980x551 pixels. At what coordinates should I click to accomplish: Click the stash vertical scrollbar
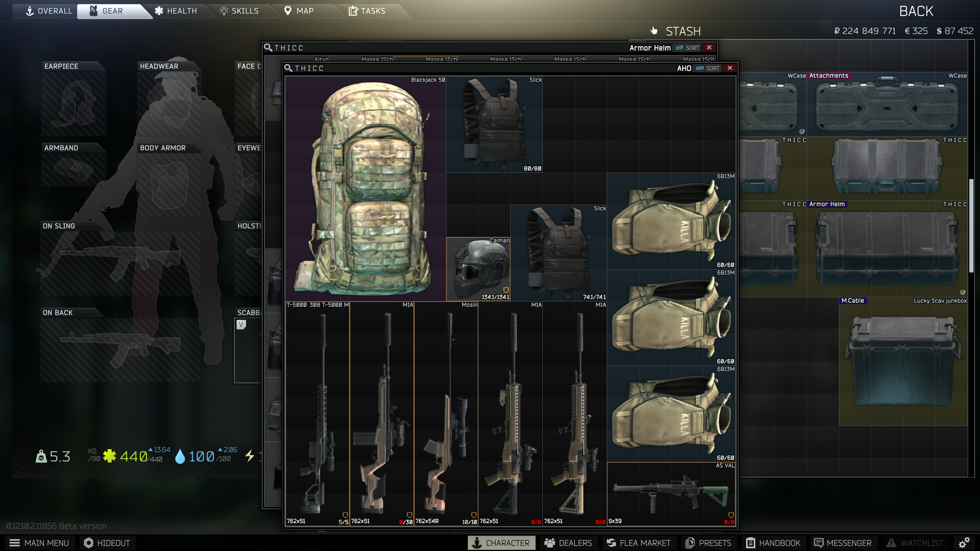[x=971, y=226]
